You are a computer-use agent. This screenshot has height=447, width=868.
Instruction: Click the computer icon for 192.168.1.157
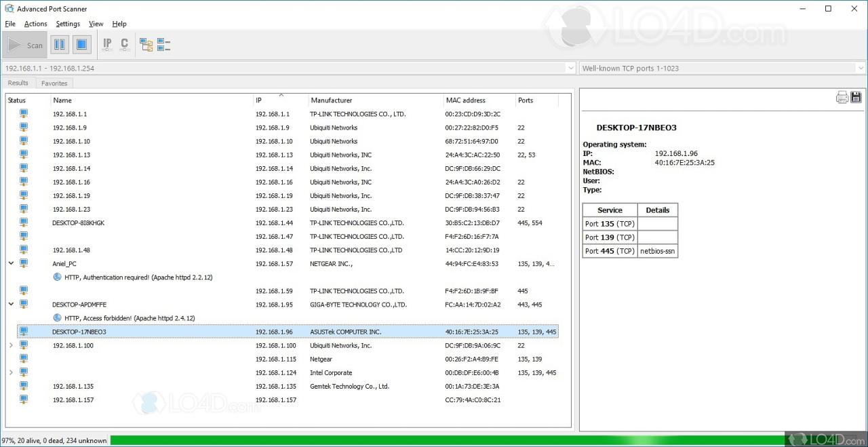(x=24, y=399)
